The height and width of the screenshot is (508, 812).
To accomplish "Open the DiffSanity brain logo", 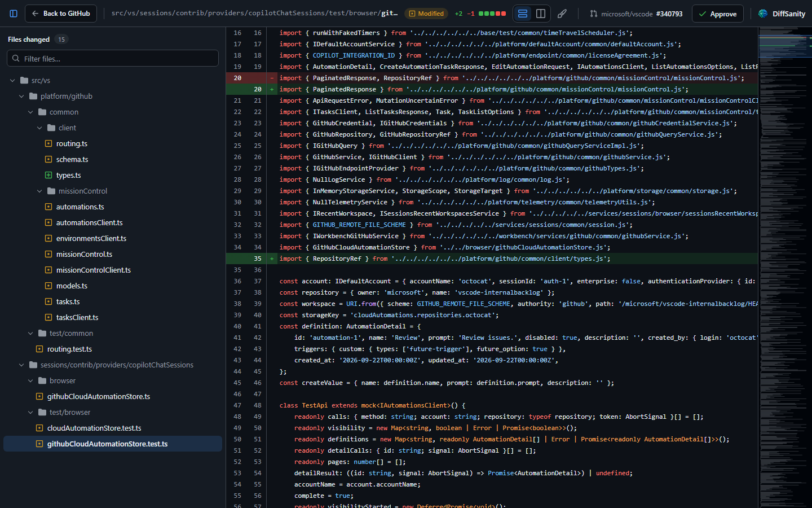I will 763,14.
